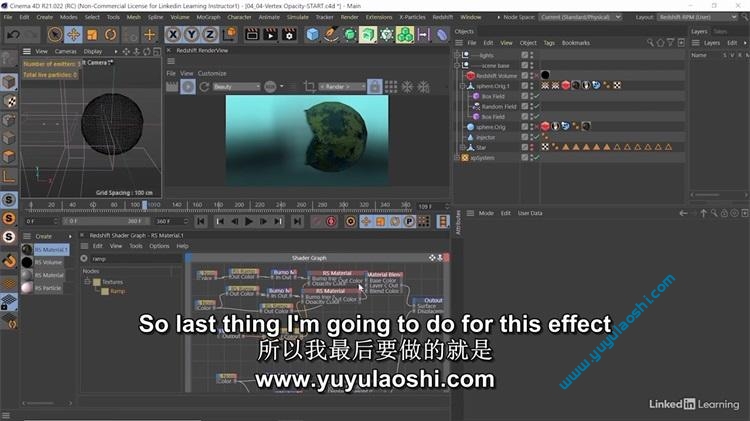Viewport: 750px width, 421px height.
Task: Switch to Make Editable mode icon
Action: point(9,58)
